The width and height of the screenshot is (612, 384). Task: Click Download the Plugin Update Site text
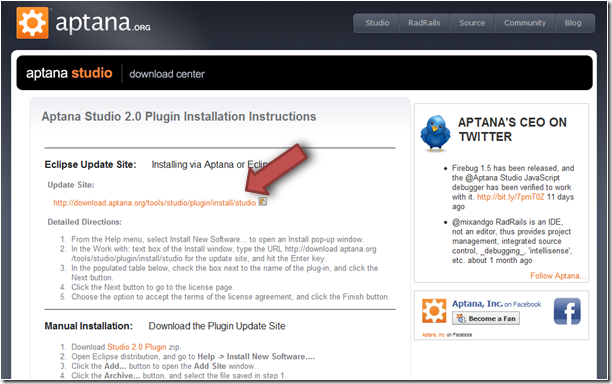(x=217, y=326)
